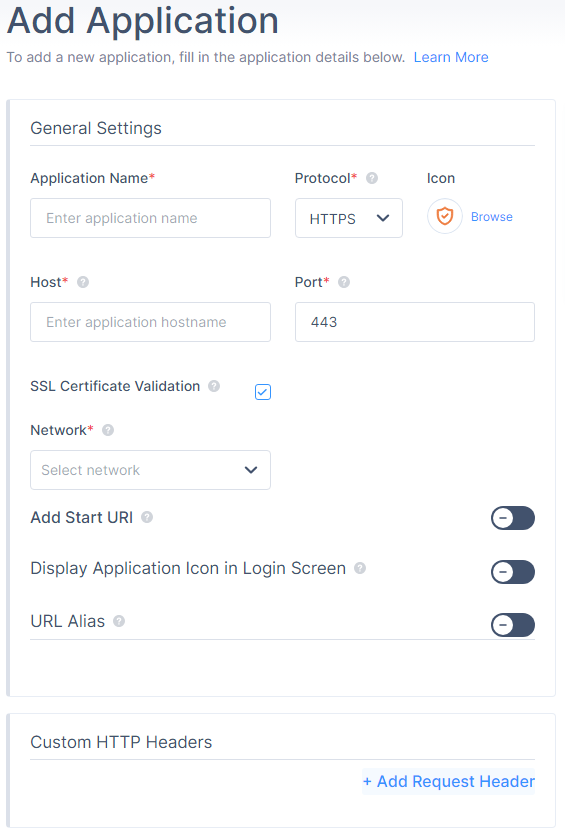565x839 pixels.
Task: Click the Port help question-mark icon
Action: click(x=344, y=282)
